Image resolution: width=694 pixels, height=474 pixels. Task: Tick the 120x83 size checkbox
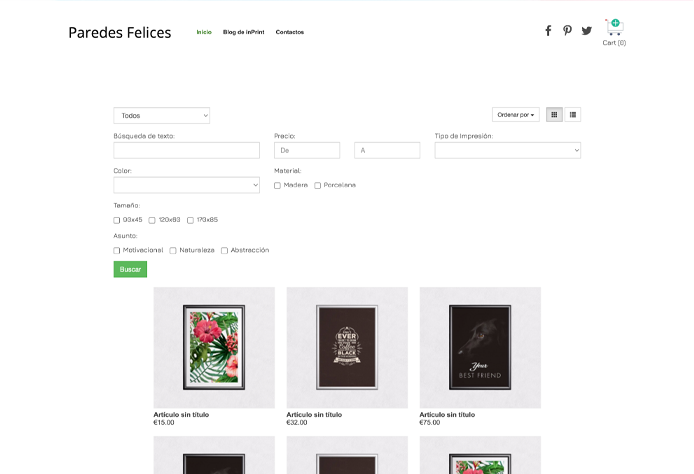pos(152,220)
